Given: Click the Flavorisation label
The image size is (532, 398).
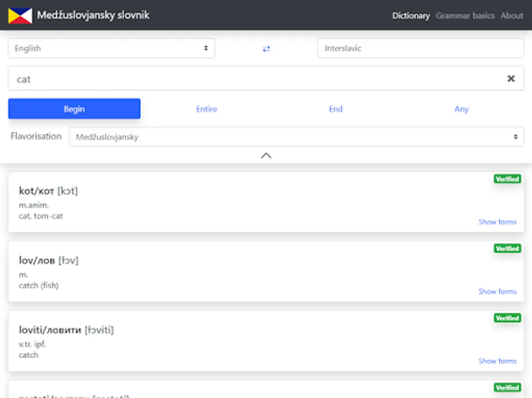Looking at the screenshot, I should click(36, 136).
